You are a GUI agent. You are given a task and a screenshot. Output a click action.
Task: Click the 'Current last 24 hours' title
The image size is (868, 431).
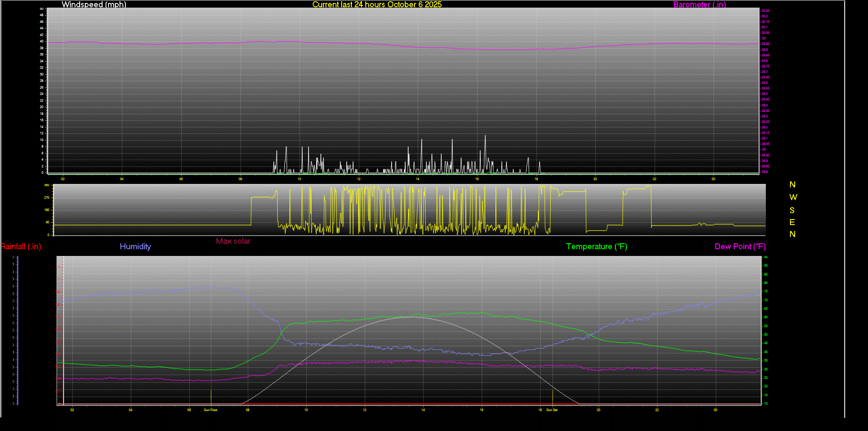tap(377, 5)
